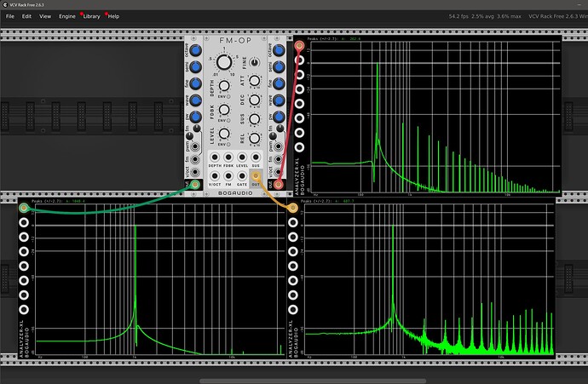Toggle the ENV switch under LEVEL knob
This screenshot has width=588, height=384.
click(x=228, y=144)
